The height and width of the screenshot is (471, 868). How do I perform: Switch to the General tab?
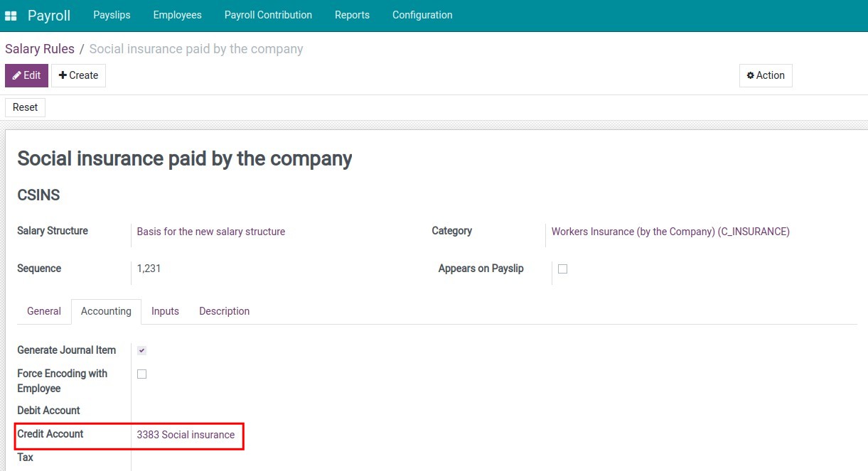pyautogui.click(x=43, y=310)
